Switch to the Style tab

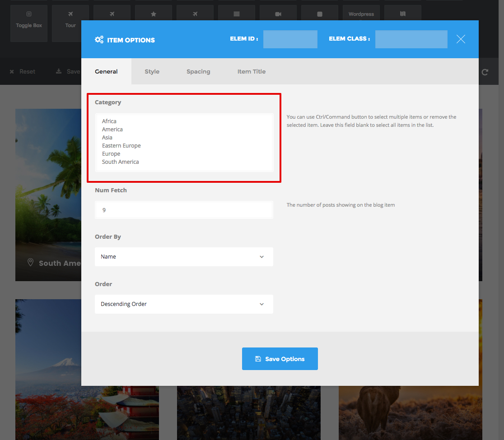click(152, 71)
